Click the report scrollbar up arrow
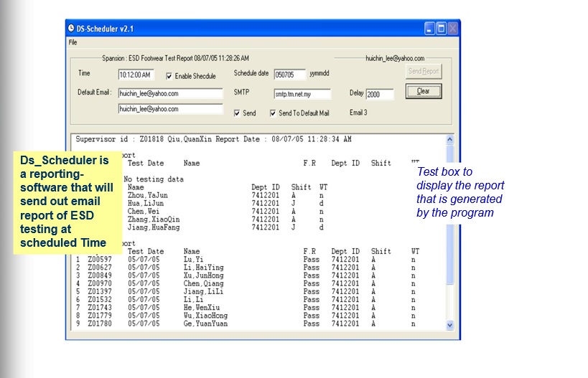This screenshot has width=588, height=378. point(450,139)
